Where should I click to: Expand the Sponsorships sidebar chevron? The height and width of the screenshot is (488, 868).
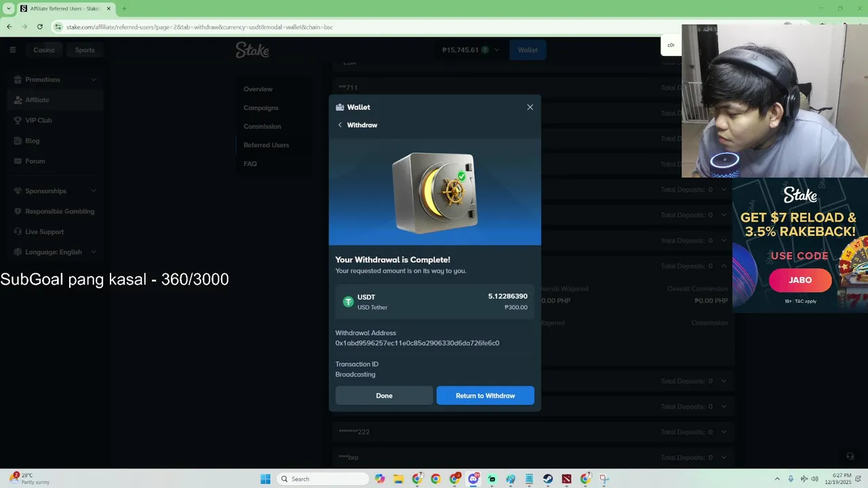click(x=94, y=191)
